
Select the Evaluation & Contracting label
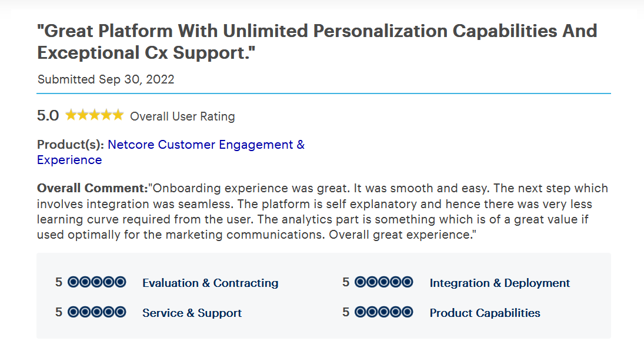pos(211,283)
